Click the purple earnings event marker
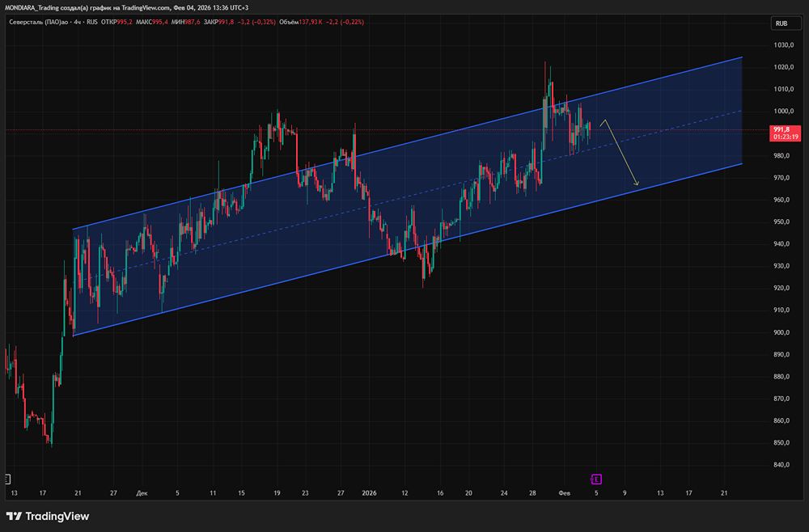 click(596, 479)
